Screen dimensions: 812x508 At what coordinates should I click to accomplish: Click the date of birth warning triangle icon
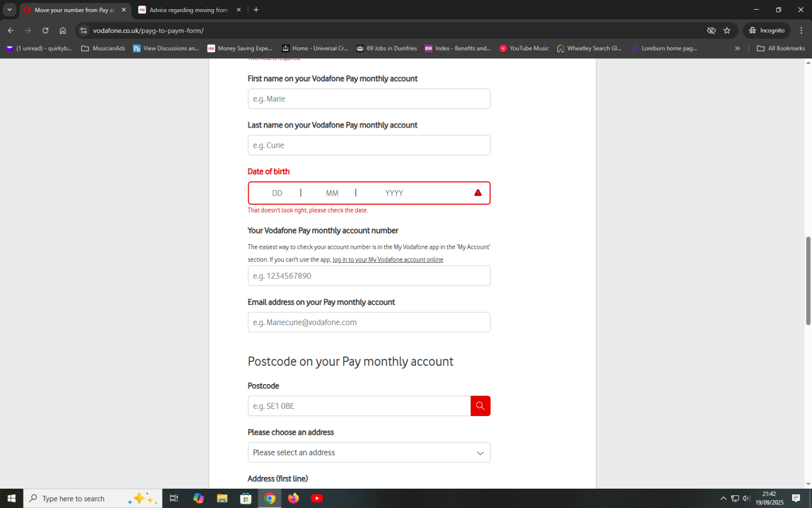(478, 193)
